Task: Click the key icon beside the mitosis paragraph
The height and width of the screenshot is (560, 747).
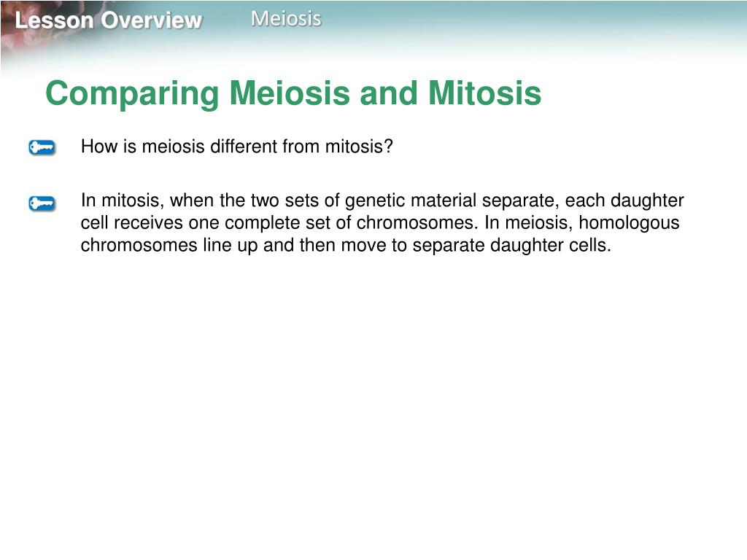Action: [x=42, y=203]
